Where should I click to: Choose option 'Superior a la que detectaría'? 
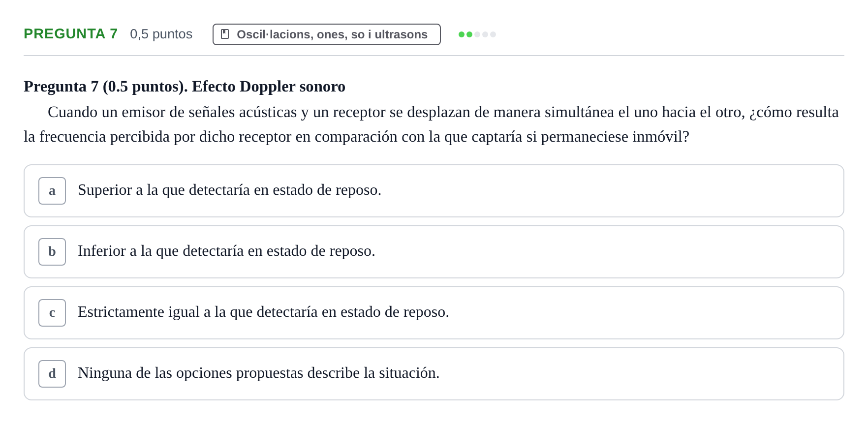(x=434, y=191)
